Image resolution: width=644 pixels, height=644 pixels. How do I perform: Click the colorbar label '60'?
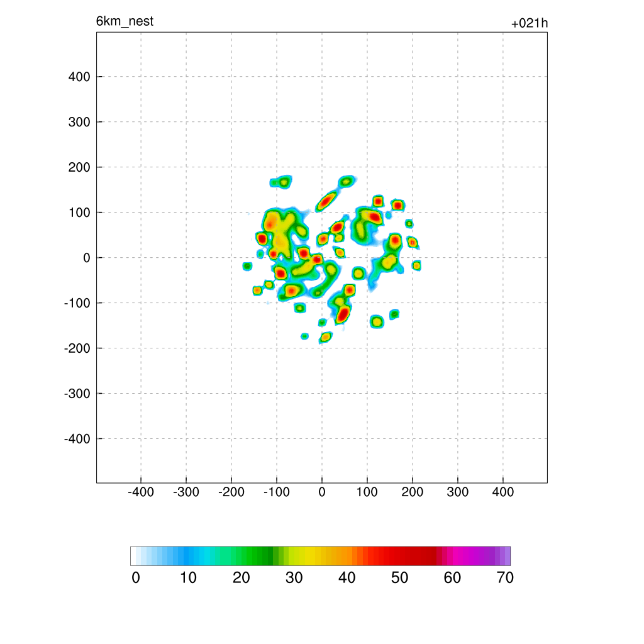tap(452, 578)
